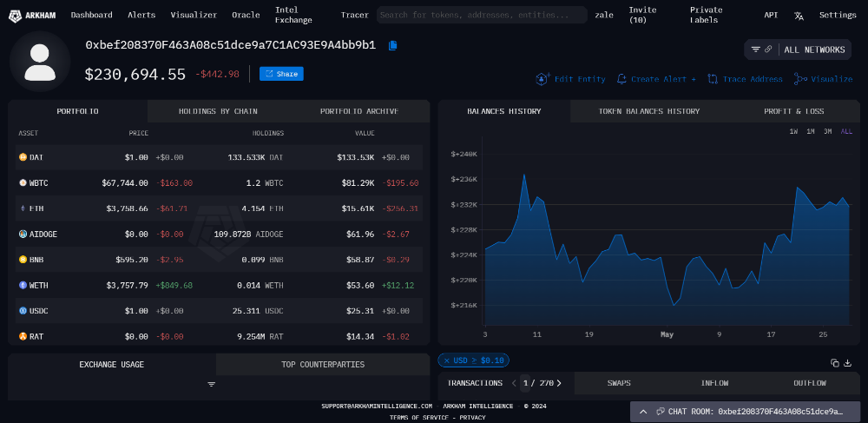Expand the exchange usage filter icon
The width and height of the screenshot is (868, 423).
coord(211,384)
